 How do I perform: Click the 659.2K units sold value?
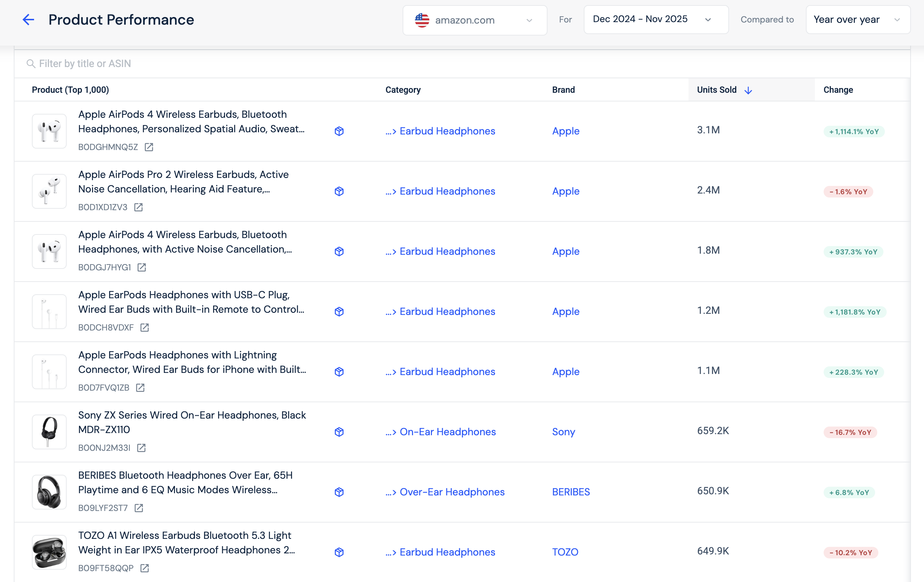(x=713, y=431)
